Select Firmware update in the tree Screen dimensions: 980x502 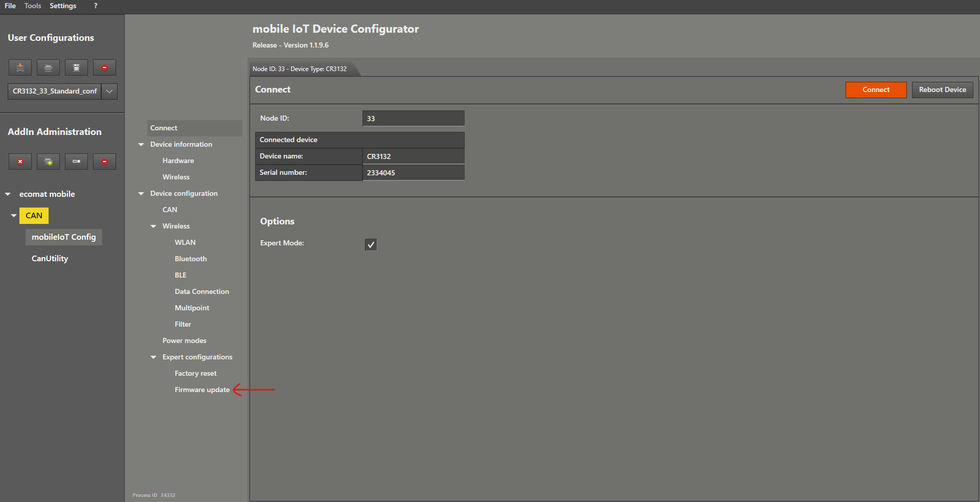point(202,390)
